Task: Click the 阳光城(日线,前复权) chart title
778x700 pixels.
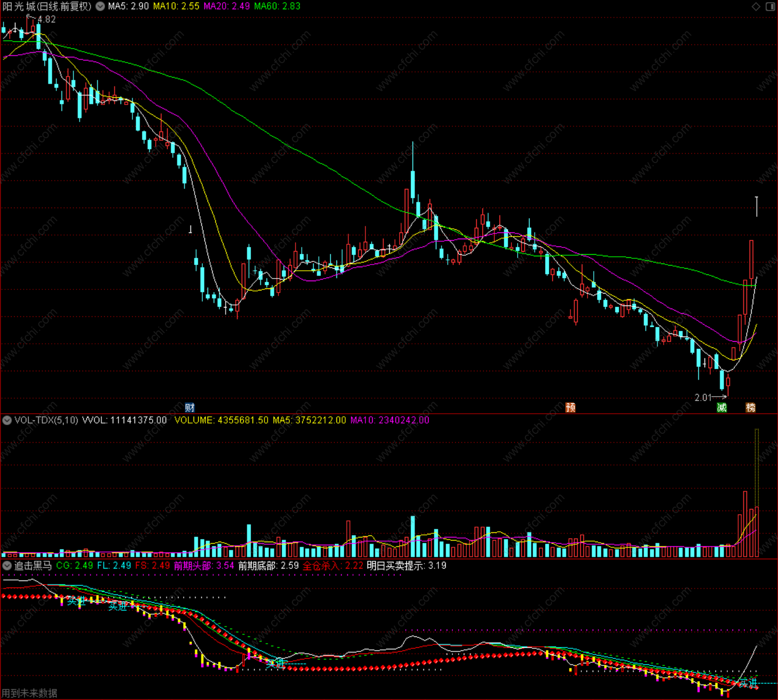Action: pyautogui.click(x=47, y=6)
